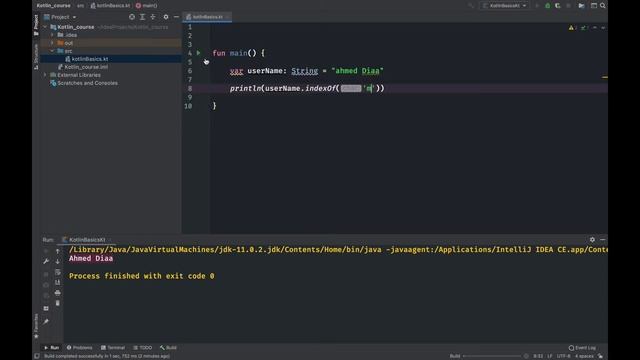Click Structure vertical side tab
This screenshot has width=640, height=360.
click(36, 56)
